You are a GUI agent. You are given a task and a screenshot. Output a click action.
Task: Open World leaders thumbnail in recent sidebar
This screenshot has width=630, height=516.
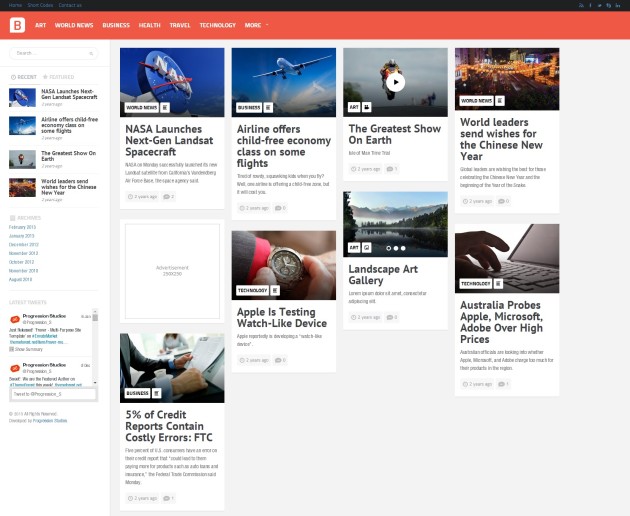click(22, 188)
